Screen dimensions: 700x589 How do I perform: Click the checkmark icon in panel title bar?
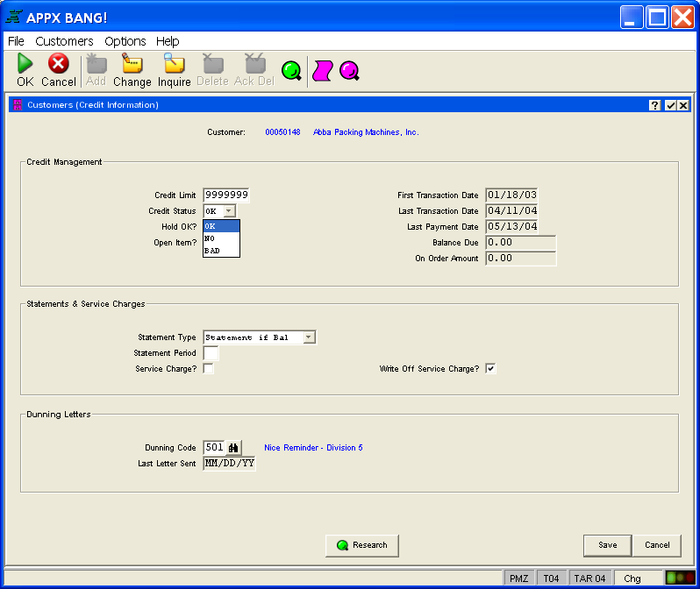[670, 105]
